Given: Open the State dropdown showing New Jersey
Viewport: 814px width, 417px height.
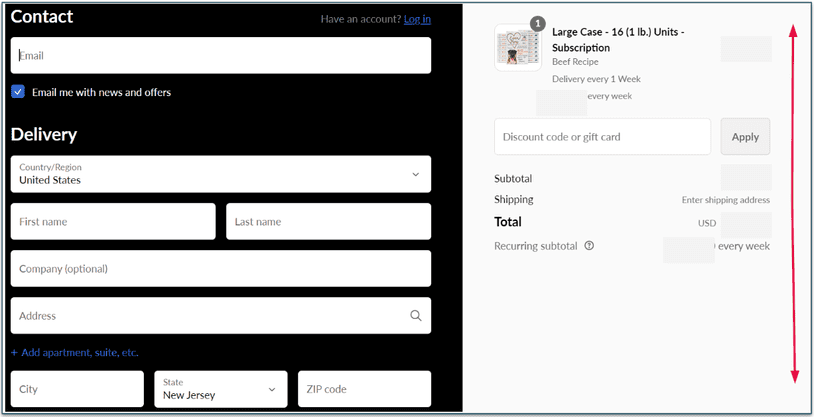Looking at the screenshot, I should click(221, 389).
